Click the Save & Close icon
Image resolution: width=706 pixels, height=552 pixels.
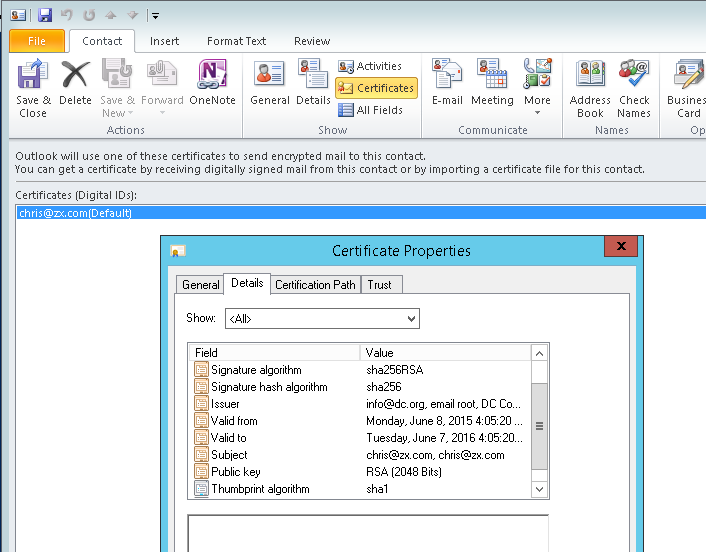click(33, 87)
